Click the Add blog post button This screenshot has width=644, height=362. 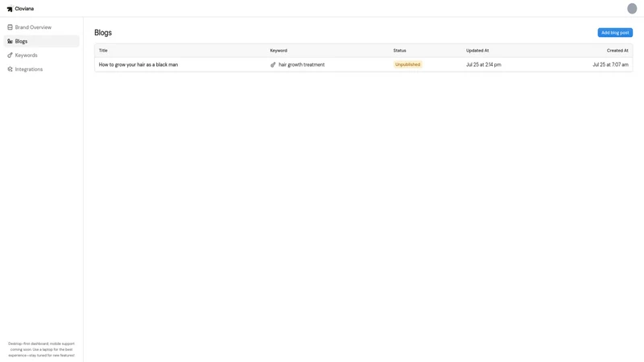(x=615, y=32)
